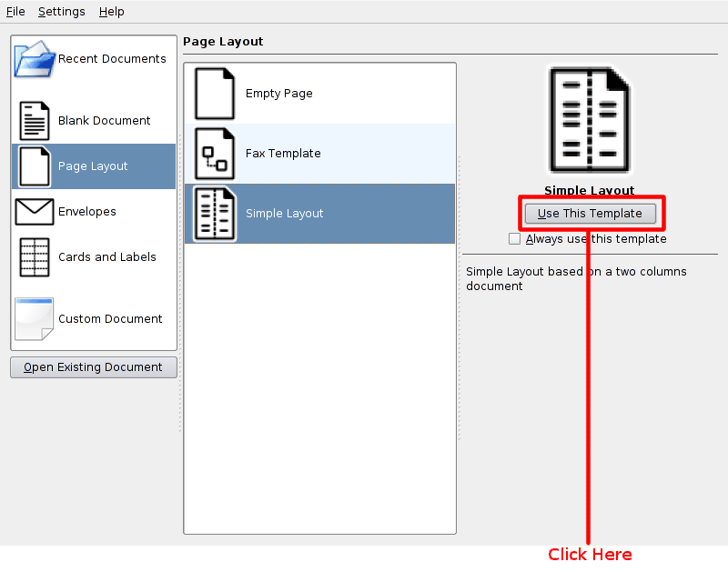Viewport: 728px width, 582px height.
Task: Click the Fax Template list label
Action: point(283,154)
